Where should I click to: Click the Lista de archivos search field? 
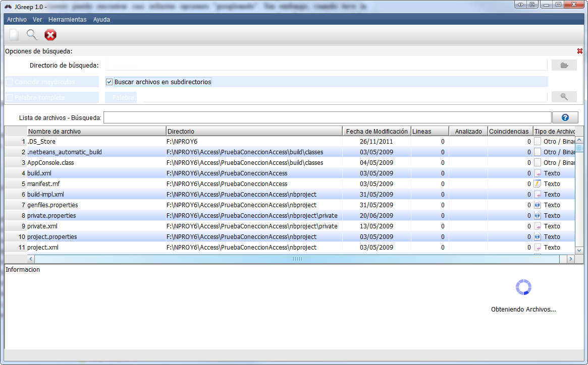[328, 117]
